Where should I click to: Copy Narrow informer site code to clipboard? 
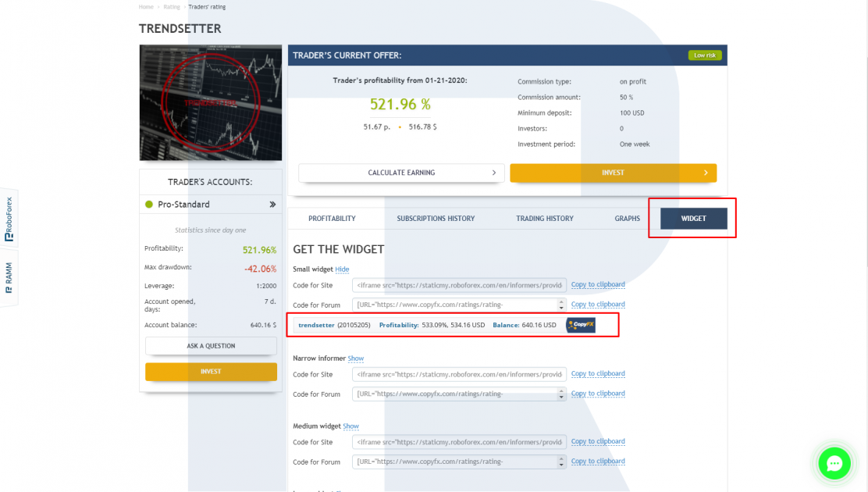pos(598,373)
